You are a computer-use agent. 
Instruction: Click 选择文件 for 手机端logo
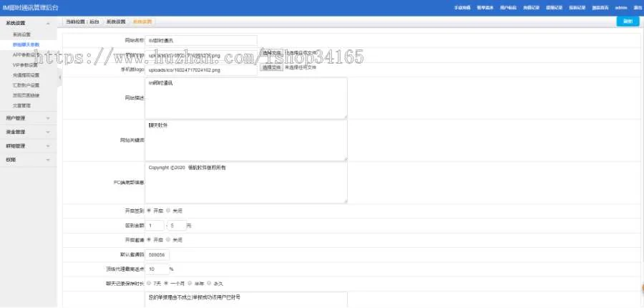point(271,67)
